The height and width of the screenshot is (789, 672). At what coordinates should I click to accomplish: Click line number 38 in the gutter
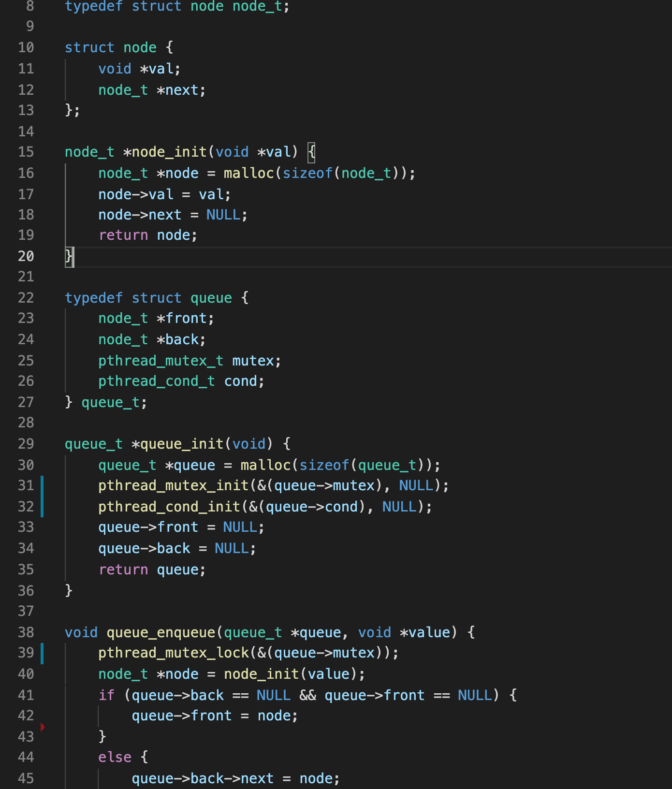(26, 632)
